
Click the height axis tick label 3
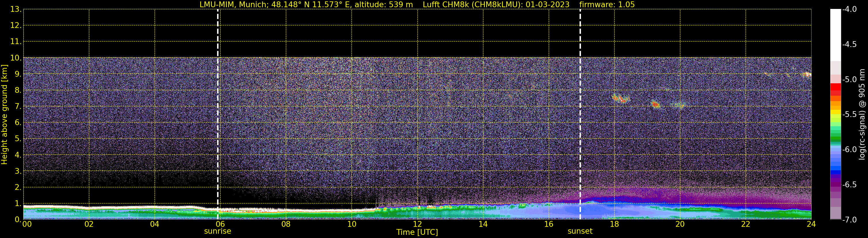pos(18,171)
